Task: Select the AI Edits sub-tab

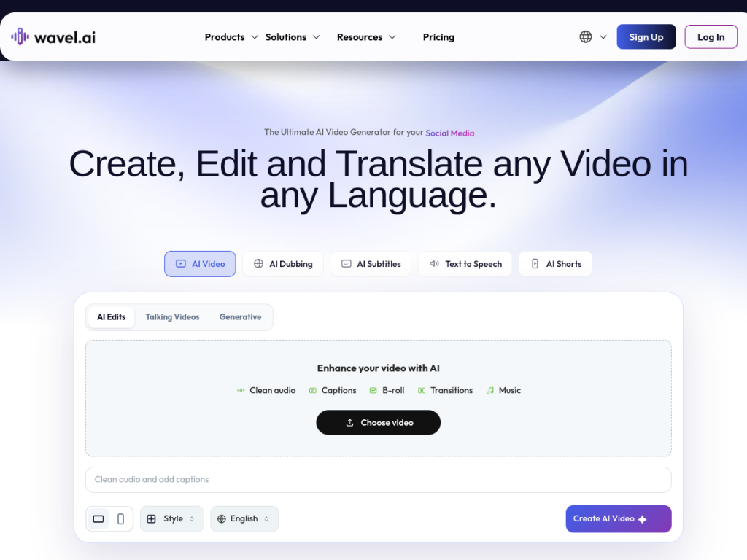Action: point(112,317)
